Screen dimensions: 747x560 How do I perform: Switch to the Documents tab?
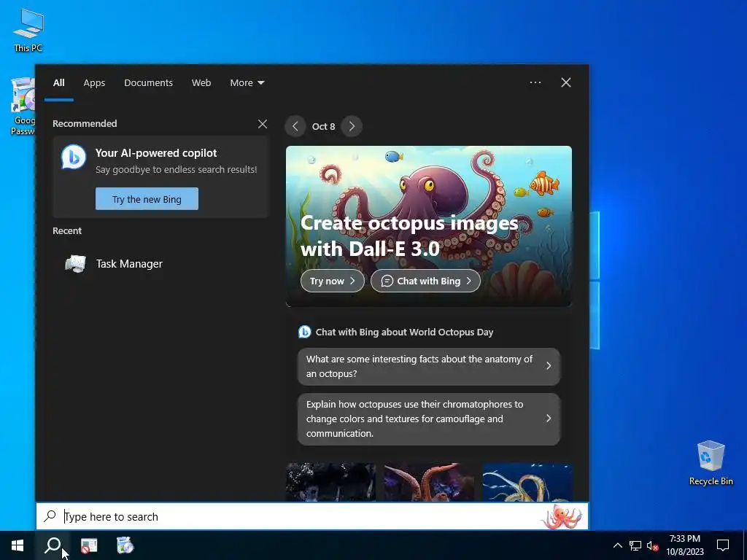[148, 83]
